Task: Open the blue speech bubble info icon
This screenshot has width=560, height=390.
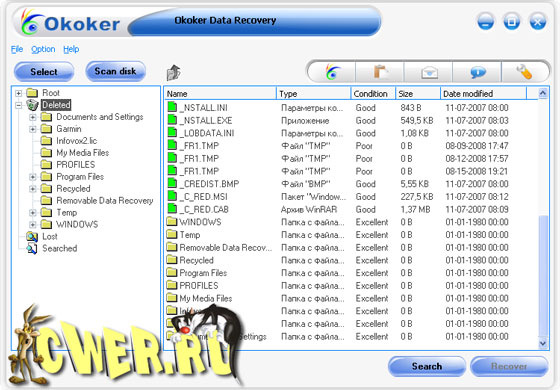Action: click(x=478, y=72)
